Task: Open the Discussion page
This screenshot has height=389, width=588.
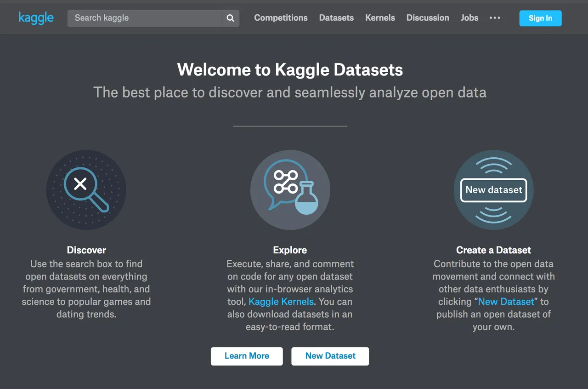Action: coord(428,18)
